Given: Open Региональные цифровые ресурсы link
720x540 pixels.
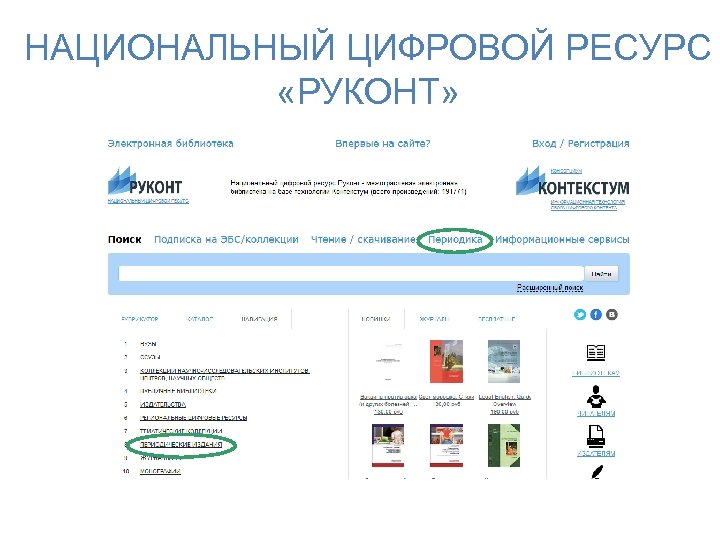Looking at the screenshot, I should coord(193,417).
